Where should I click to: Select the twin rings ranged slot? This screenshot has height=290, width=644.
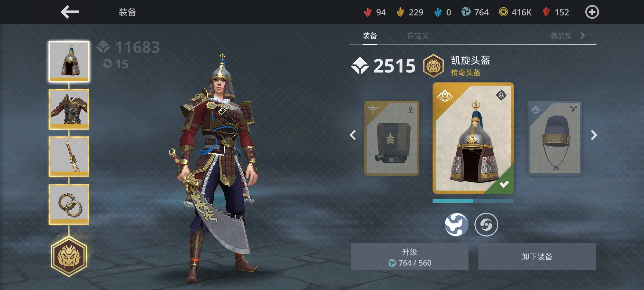[x=69, y=204]
